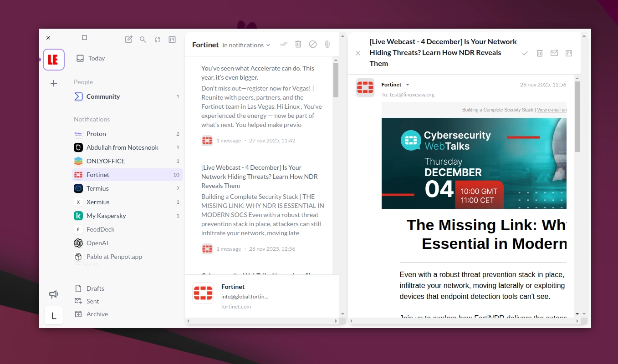Click the 'View e-mail on' link
The width and height of the screenshot is (618, 364).
coord(552,110)
